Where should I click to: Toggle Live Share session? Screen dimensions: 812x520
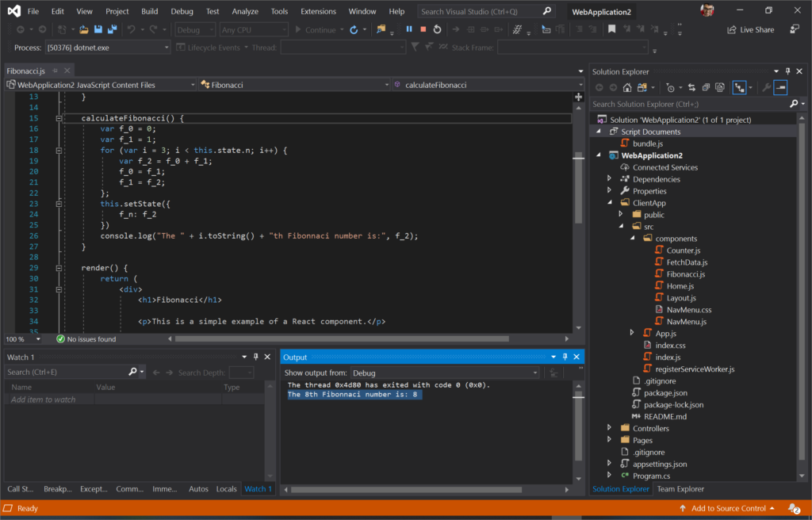[x=750, y=29]
